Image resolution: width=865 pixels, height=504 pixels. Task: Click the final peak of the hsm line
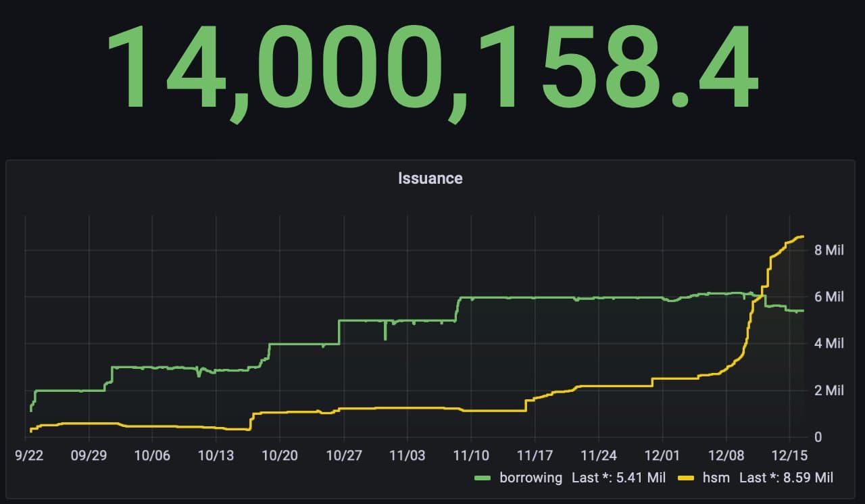(801, 236)
